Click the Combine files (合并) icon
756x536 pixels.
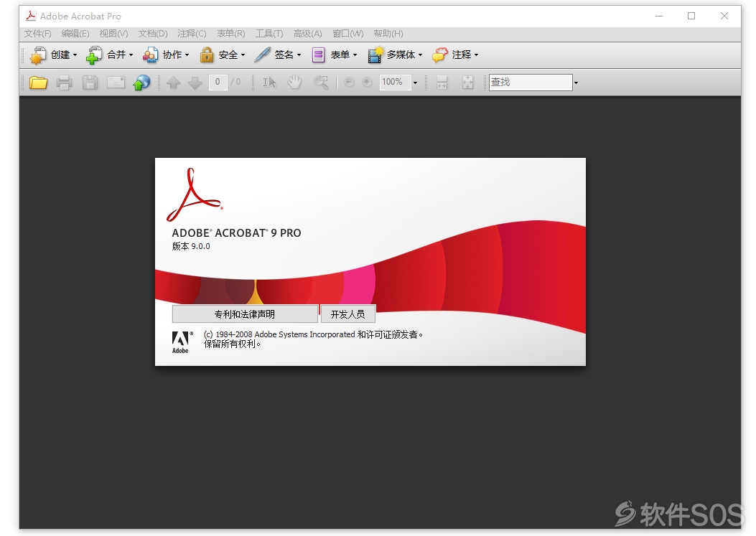pos(94,55)
